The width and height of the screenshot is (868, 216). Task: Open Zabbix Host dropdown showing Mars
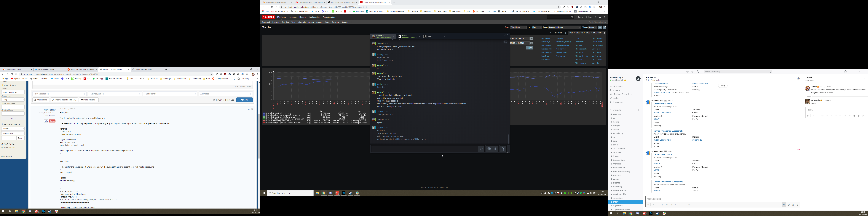pos(537,27)
